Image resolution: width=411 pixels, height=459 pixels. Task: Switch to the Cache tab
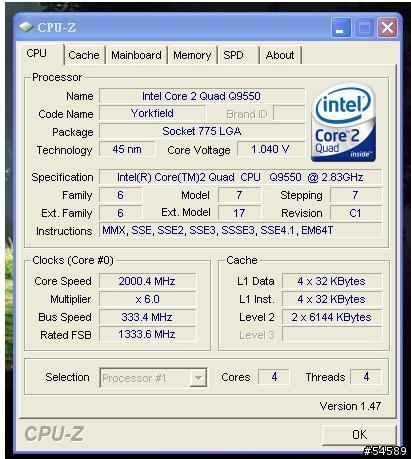pyautogui.click(x=84, y=55)
